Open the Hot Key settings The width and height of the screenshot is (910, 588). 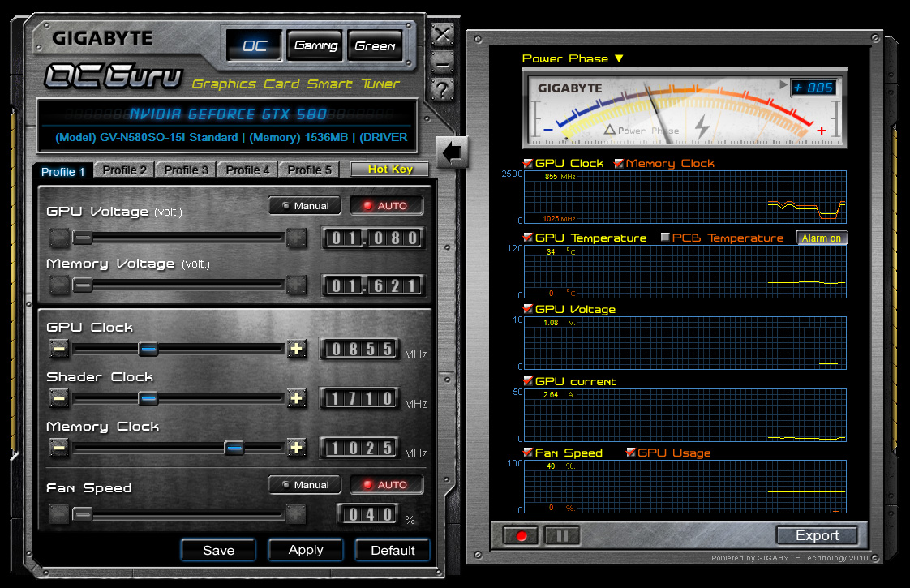click(390, 169)
